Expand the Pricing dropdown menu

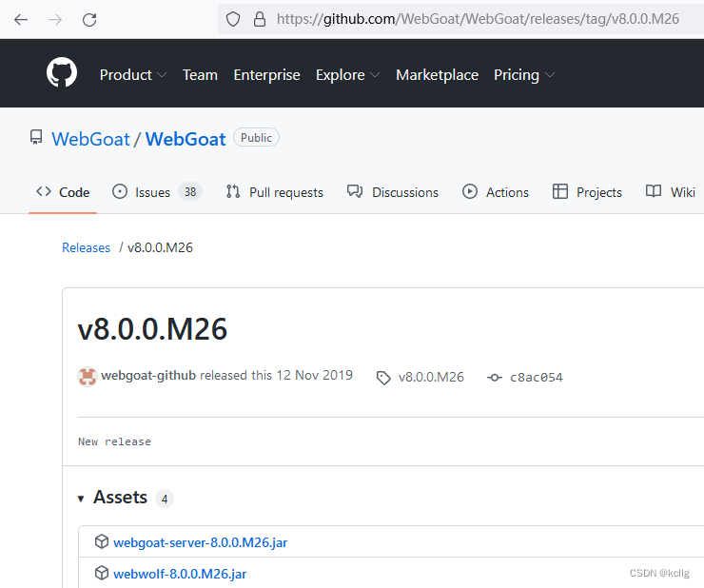pyautogui.click(x=524, y=75)
